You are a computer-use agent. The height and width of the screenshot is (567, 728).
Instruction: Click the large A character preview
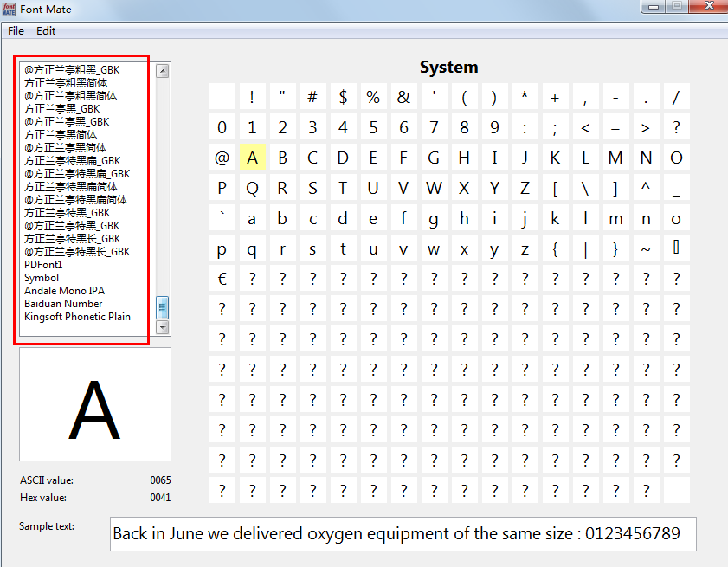click(x=94, y=404)
